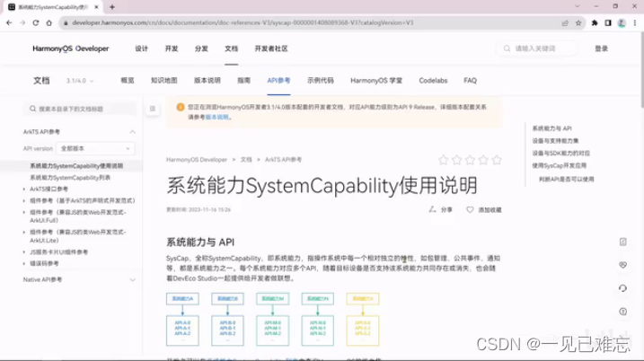Toggle the sidebar collapse list icon

[153, 109]
